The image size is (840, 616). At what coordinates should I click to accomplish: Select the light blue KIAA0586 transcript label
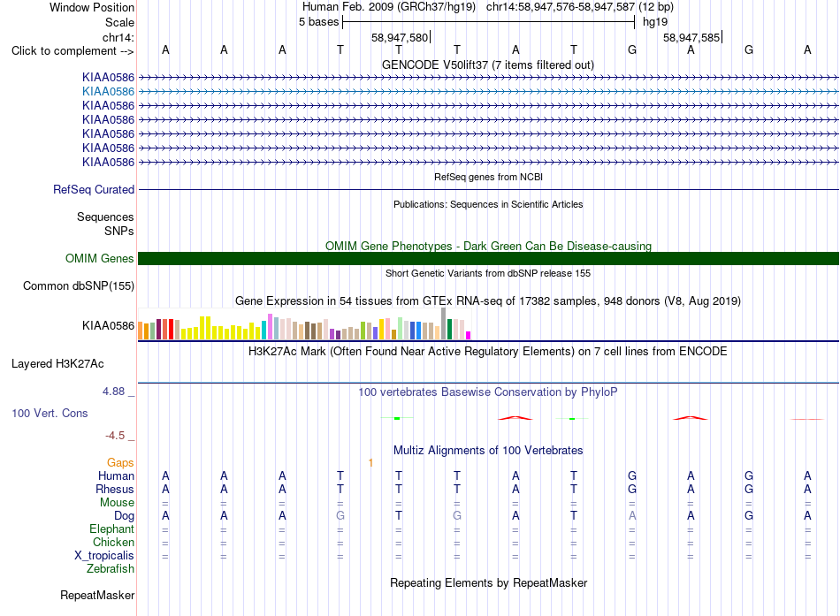[x=108, y=92]
